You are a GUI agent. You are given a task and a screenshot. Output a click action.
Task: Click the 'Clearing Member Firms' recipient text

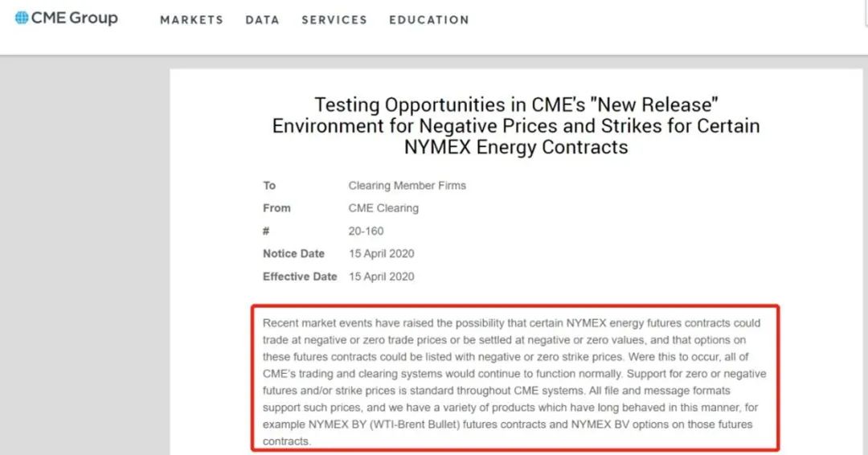click(x=407, y=186)
